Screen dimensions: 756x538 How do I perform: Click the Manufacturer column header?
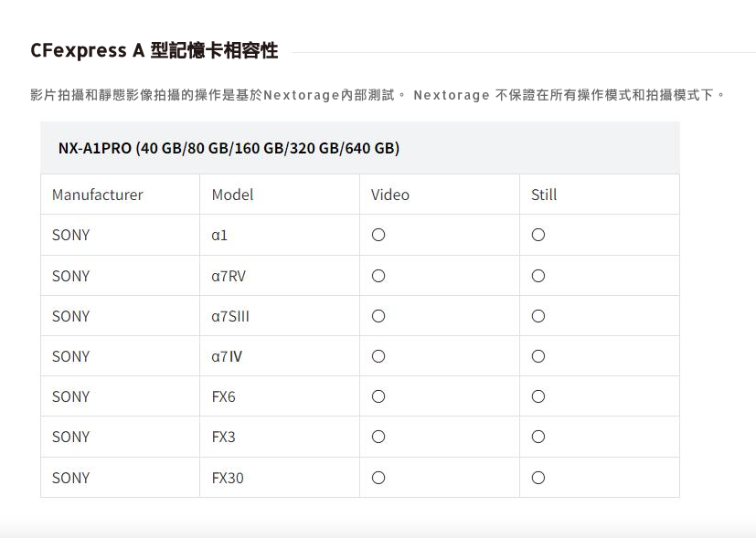98,195
